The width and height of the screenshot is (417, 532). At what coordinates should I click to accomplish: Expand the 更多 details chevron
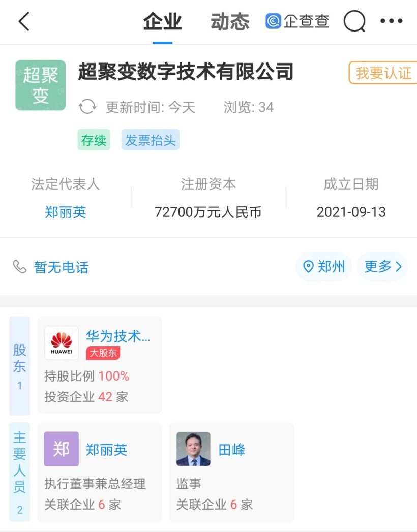[382, 267]
